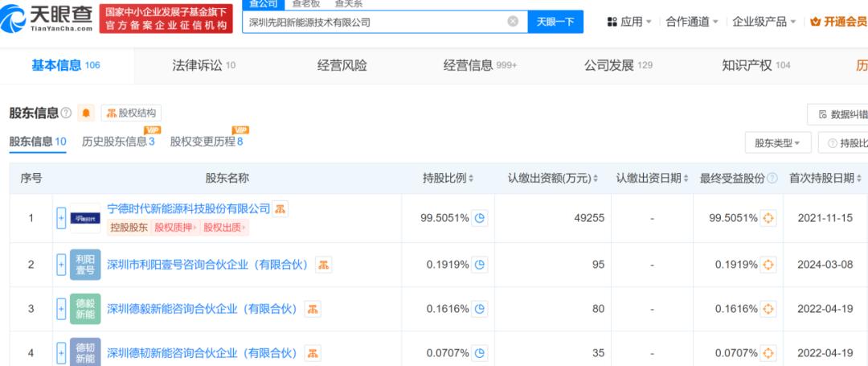
Task: Open the 合作通道 dropdown
Action: 692,22
